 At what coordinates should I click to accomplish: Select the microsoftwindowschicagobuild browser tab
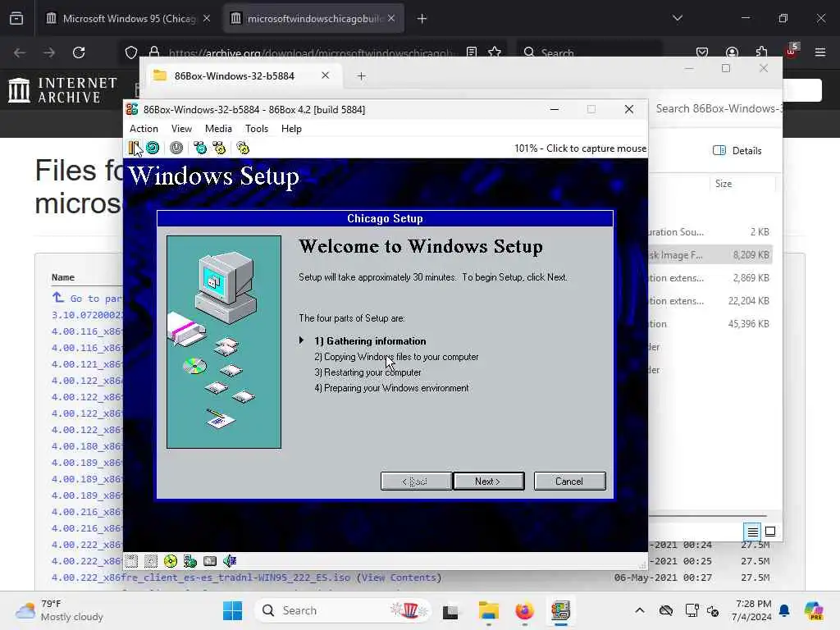(x=313, y=19)
